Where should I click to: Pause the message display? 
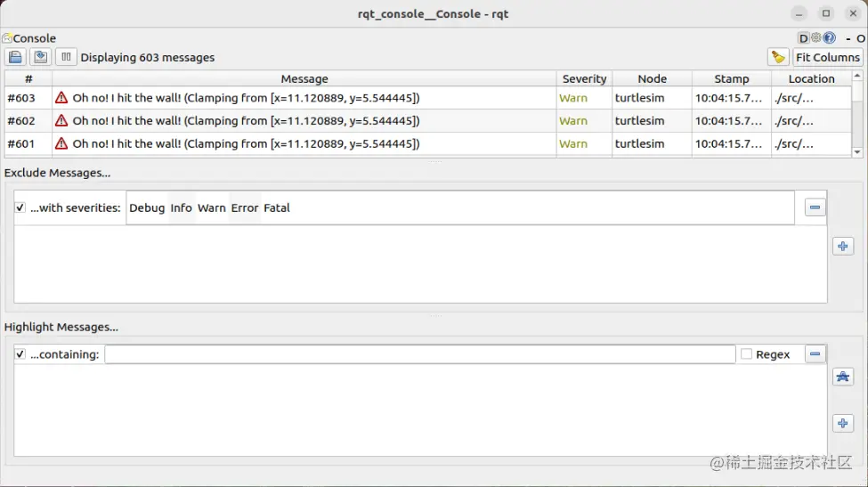click(x=66, y=57)
